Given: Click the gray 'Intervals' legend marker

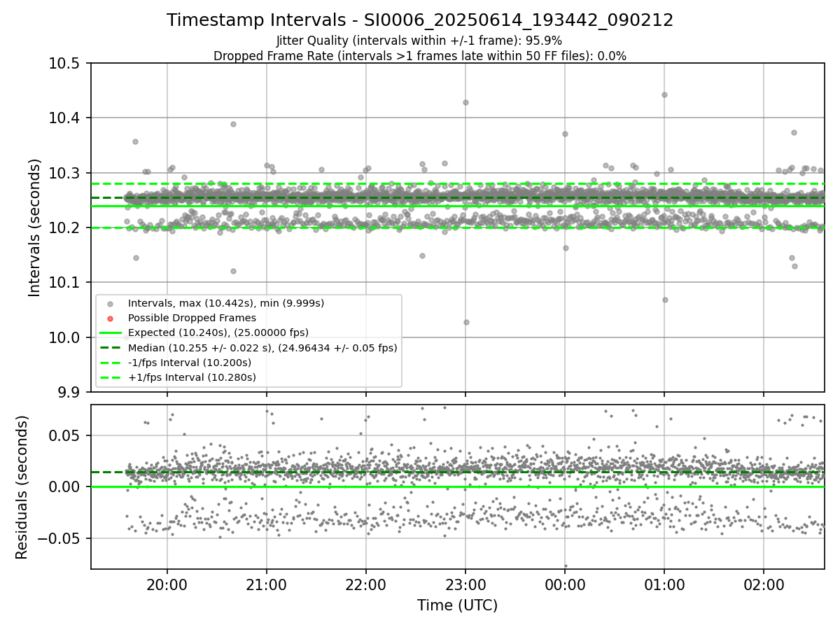Looking at the screenshot, I should tap(111, 303).
